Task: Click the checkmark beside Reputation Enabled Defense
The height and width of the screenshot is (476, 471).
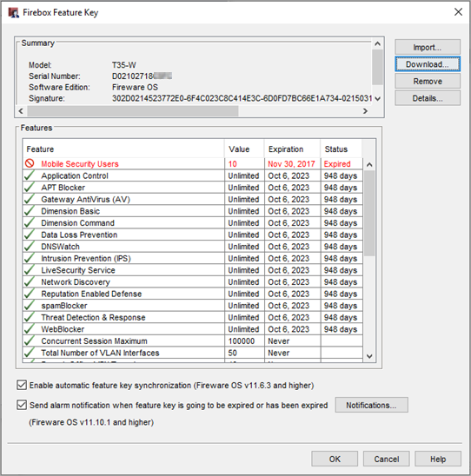Action: (x=30, y=294)
